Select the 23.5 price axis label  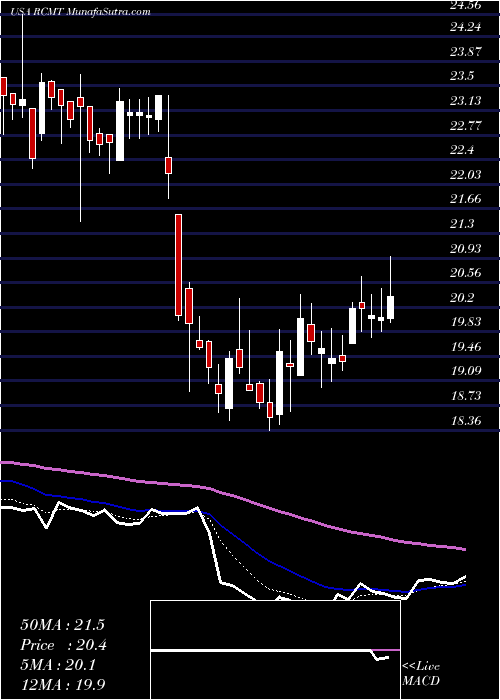tap(462, 76)
